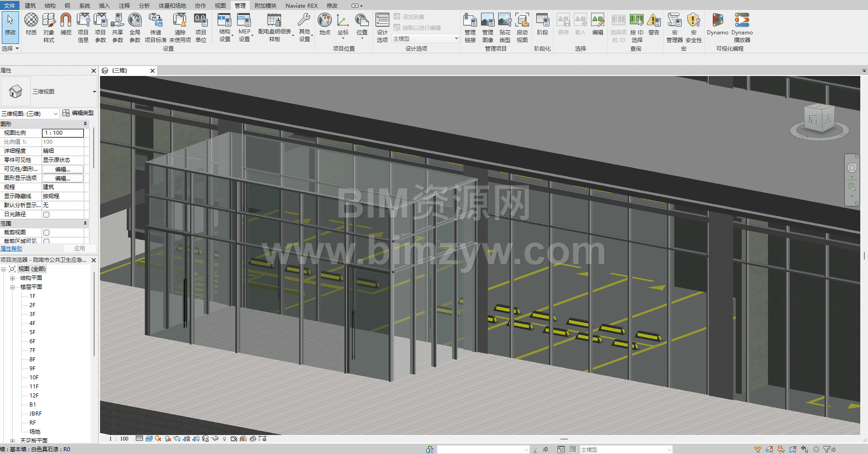Open 配电盘明细表样板 panel schedule templates

(x=275, y=28)
